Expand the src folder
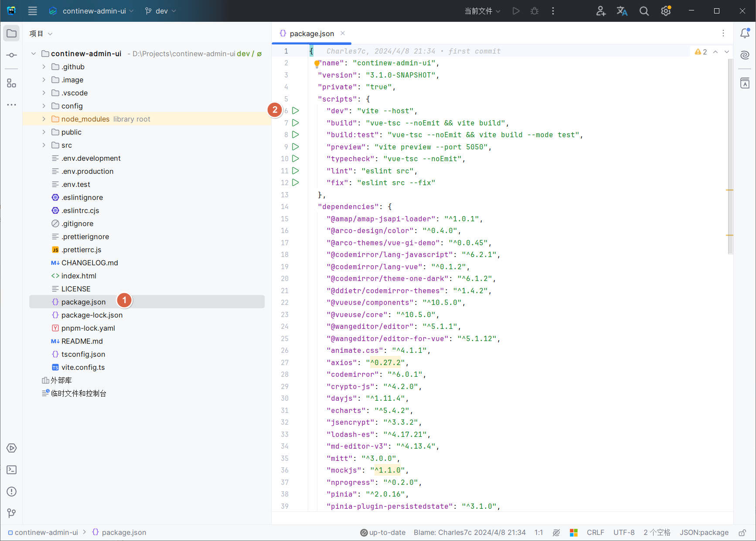 coord(44,145)
